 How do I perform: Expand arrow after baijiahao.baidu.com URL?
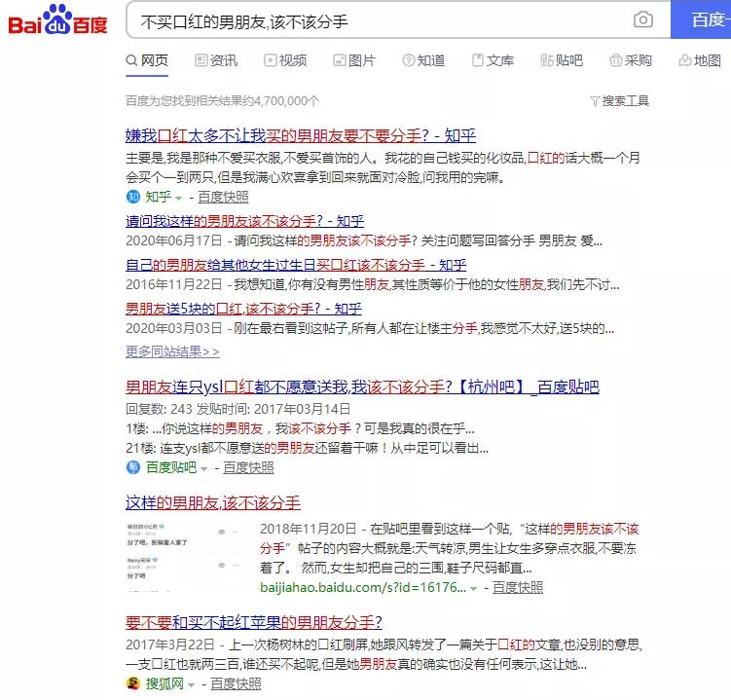pos(474,589)
